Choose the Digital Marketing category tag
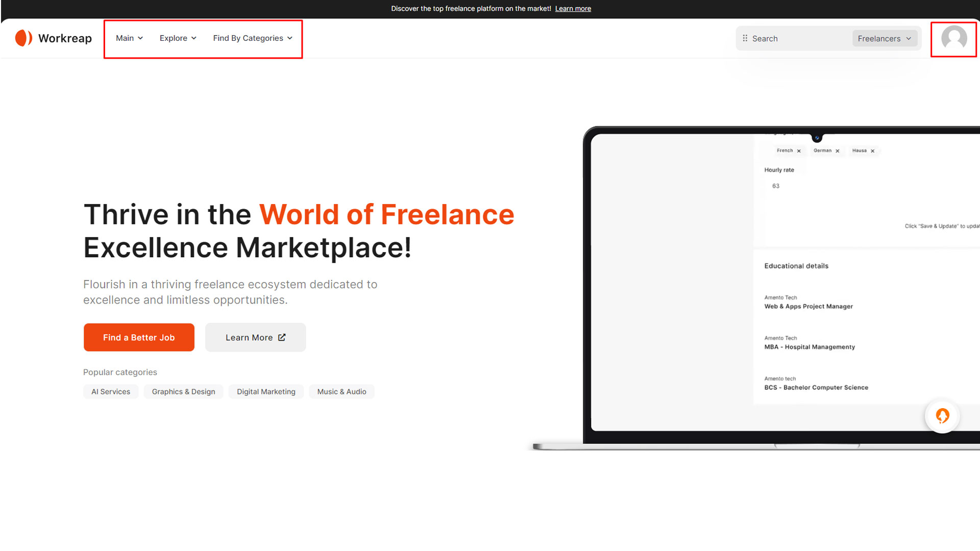Screen dimensions: 980x551 (x=266, y=392)
